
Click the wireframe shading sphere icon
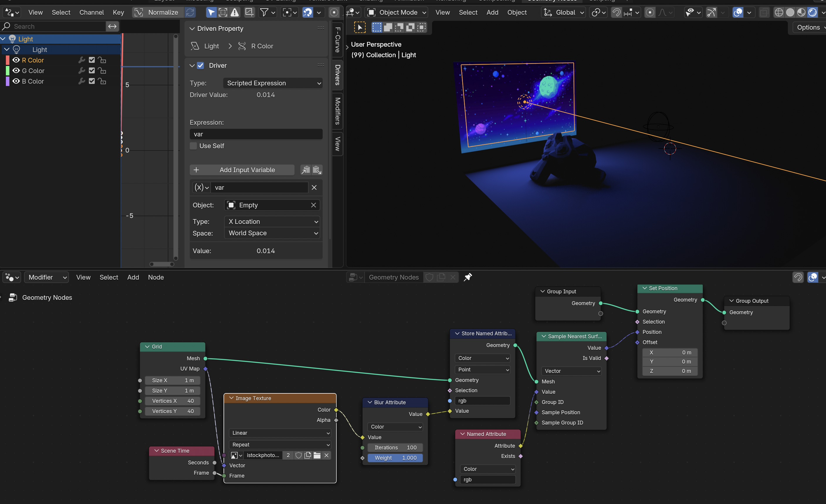779,12
